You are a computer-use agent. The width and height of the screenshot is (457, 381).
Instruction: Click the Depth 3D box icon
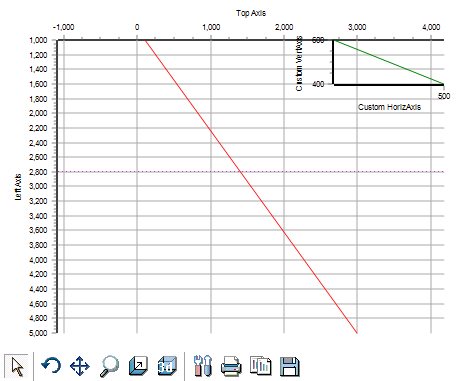(138, 366)
